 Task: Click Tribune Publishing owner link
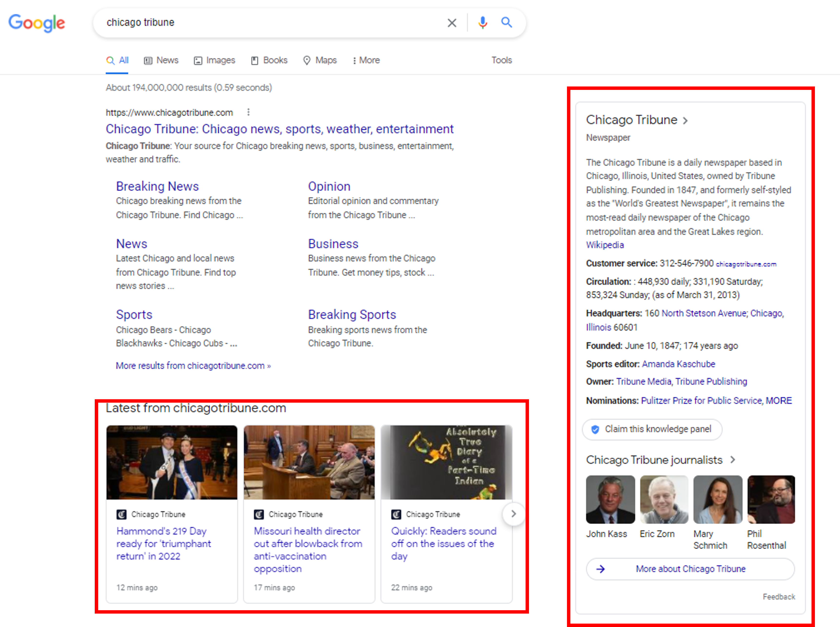pyautogui.click(x=711, y=382)
